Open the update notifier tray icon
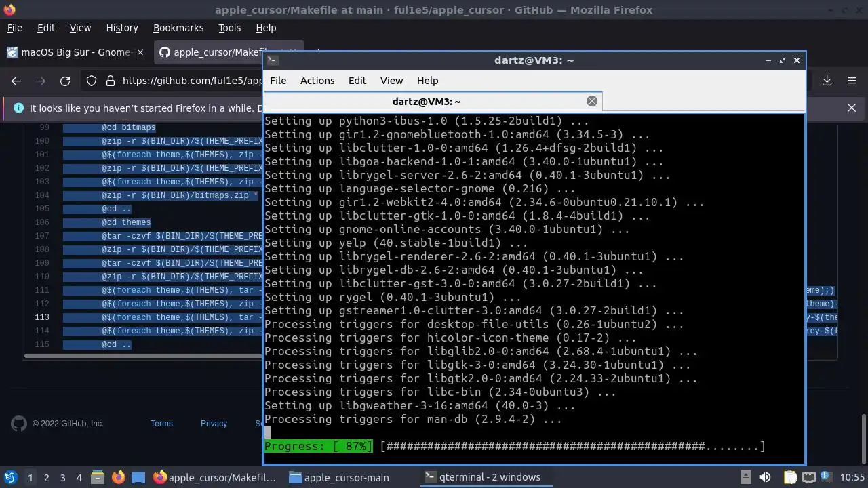This screenshot has height=488, width=868. pos(827,477)
